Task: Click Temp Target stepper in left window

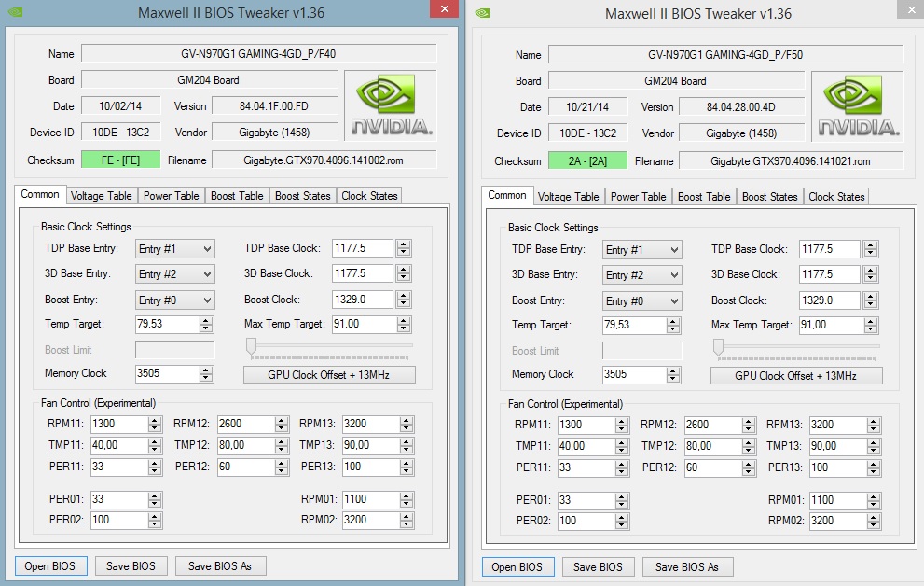Action: pyautogui.click(x=206, y=324)
